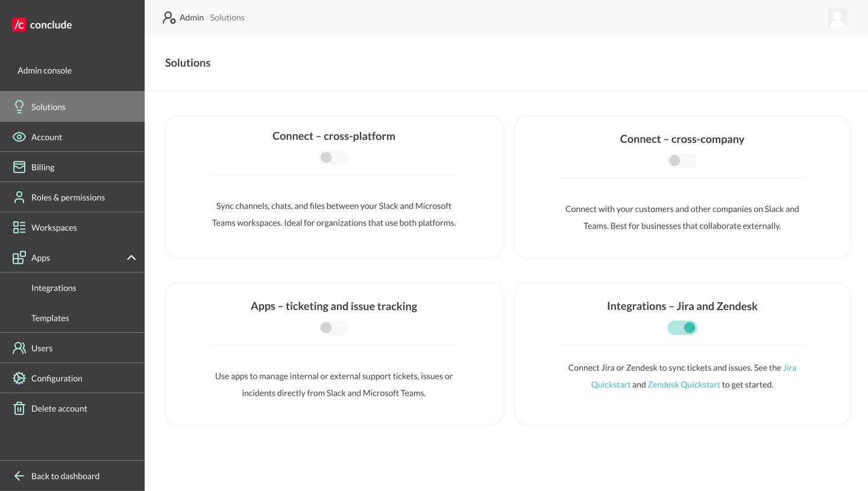The image size is (868, 491).
Task: Click the Roles & permissions person icon
Action: coord(19,197)
